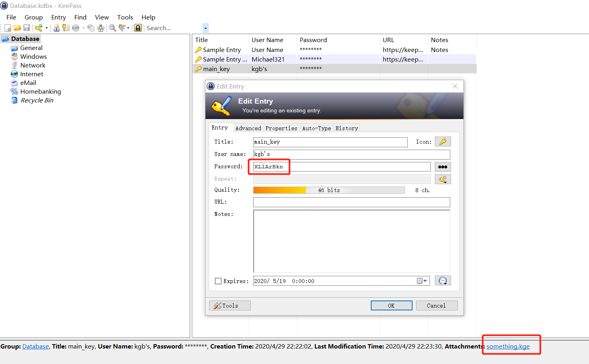Click the Show Entries keys icon

pos(122,28)
